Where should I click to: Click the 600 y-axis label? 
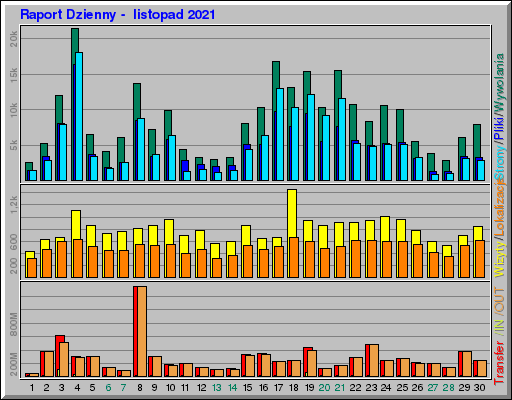tap(14, 241)
